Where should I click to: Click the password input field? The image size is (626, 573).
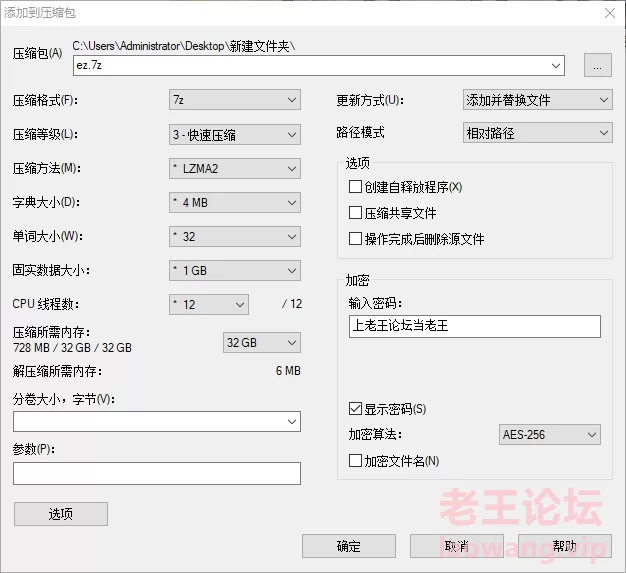pos(475,326)
